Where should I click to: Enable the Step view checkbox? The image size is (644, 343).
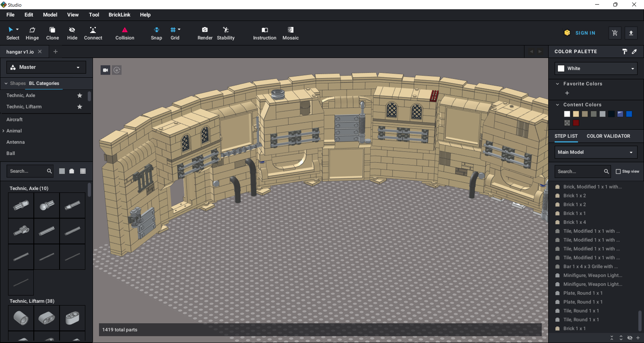[618, 171]
